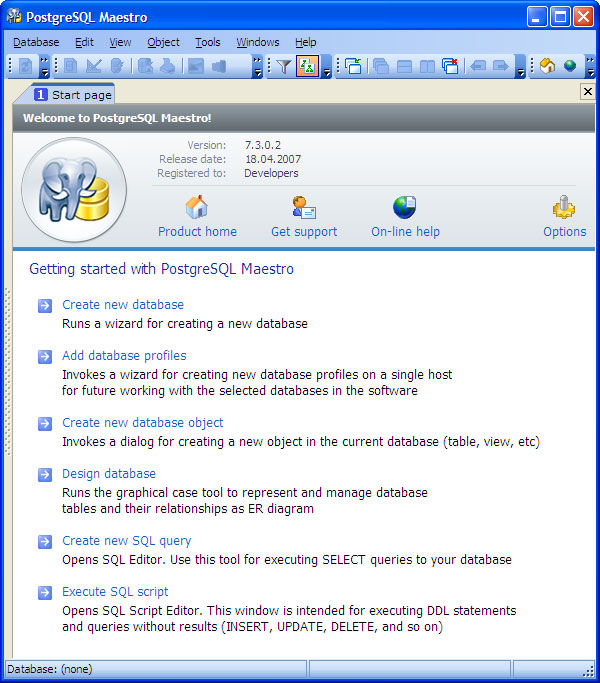Click arrow icon beside Create new database object
Screen dimensions: 600x683
coord(45,423)
